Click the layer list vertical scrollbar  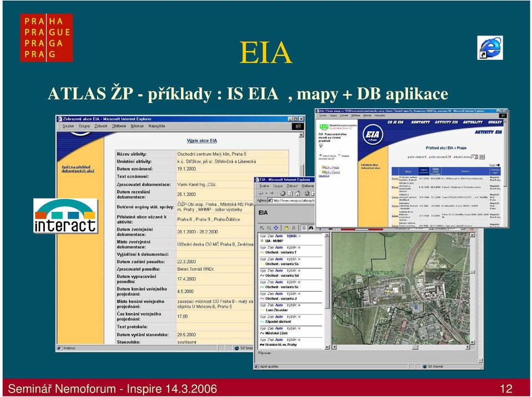[x=327, y=292]
